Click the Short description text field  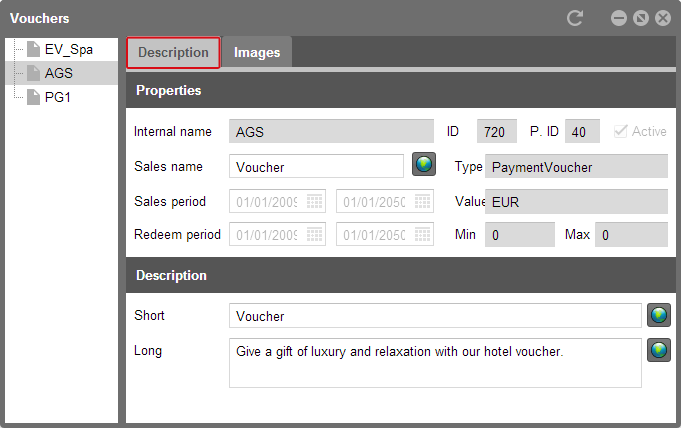coord(435,315)
